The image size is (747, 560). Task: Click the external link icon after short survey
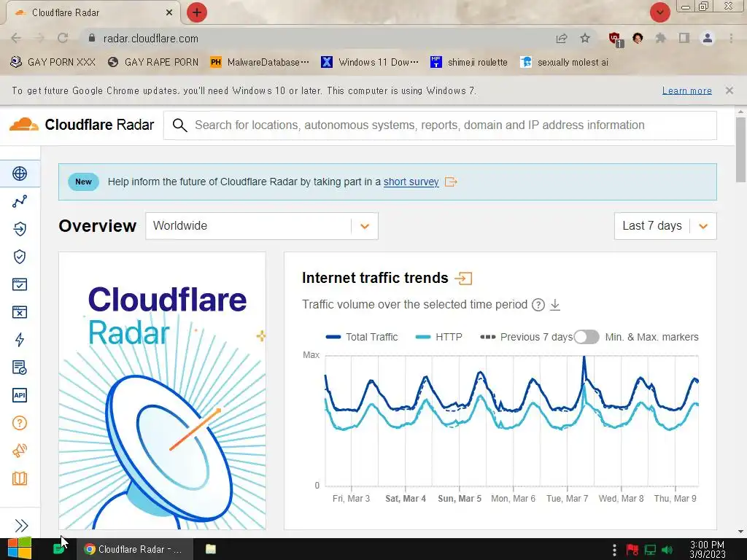pyautogui.click(x=451, y=182)
